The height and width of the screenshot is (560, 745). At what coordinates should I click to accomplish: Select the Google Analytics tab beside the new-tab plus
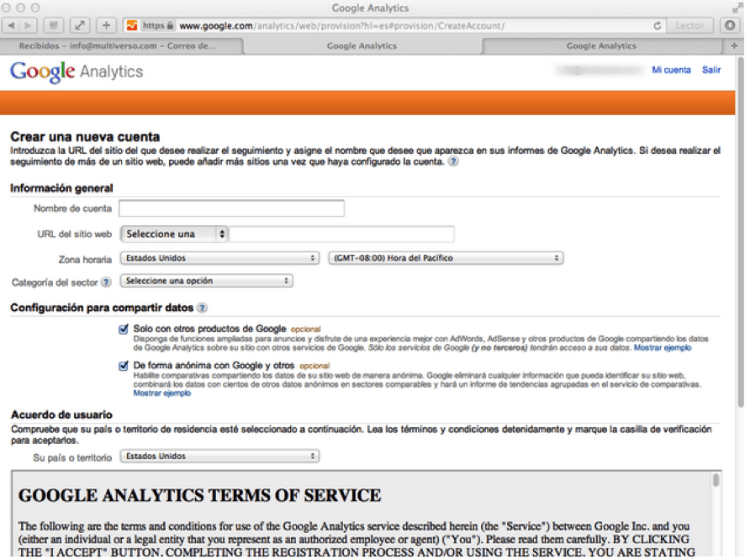click(601, 46)
